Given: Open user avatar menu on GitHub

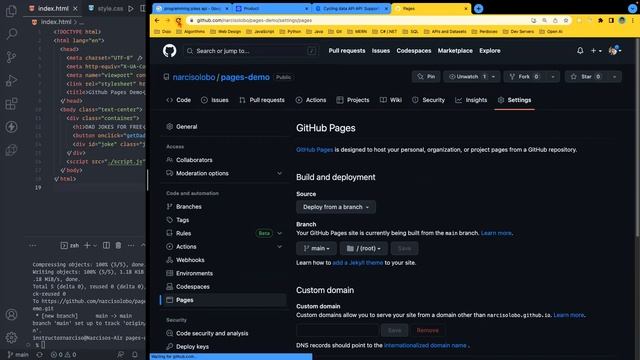Looking at the screenshot, I should 615,51.
